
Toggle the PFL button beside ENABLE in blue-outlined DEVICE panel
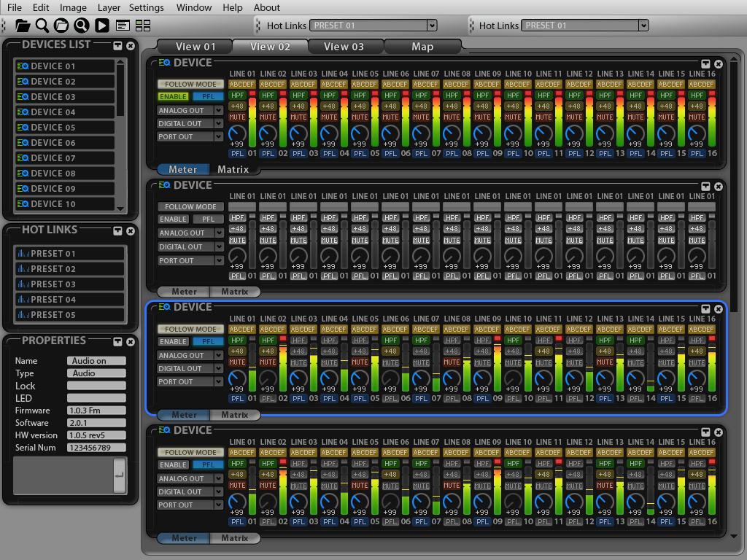pyautogui.click(x=208, y=342)
